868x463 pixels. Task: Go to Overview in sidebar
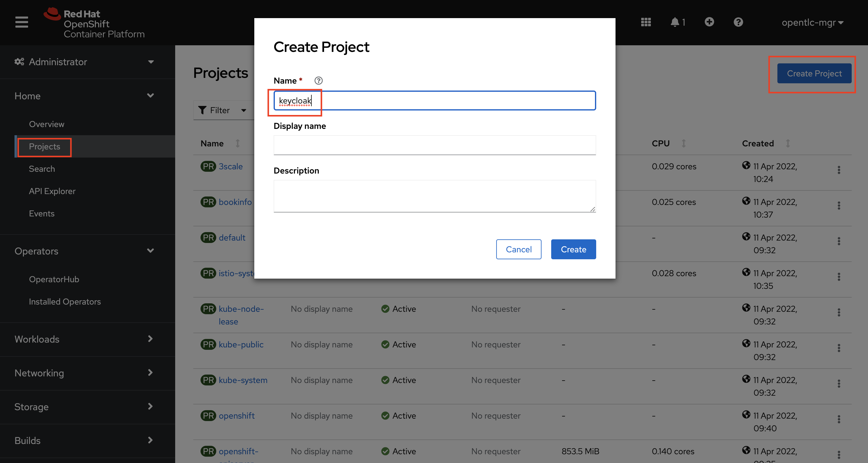click(x=47, y=124)
